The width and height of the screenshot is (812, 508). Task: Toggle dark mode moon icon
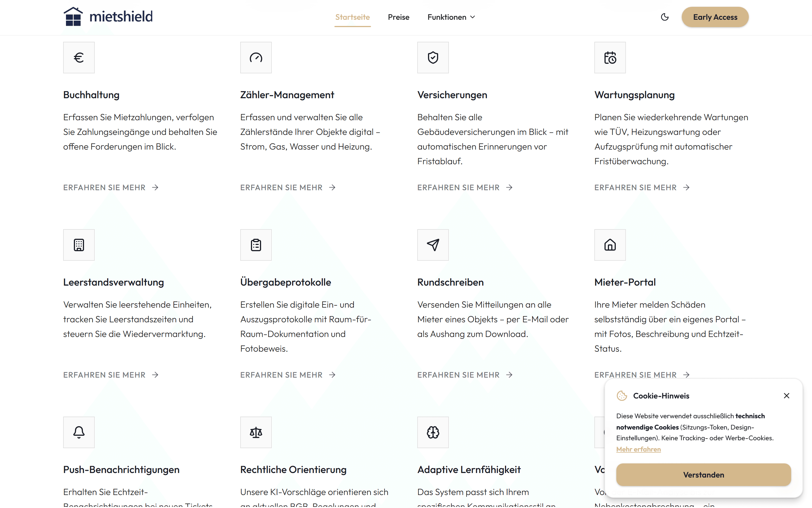[664, 17]
